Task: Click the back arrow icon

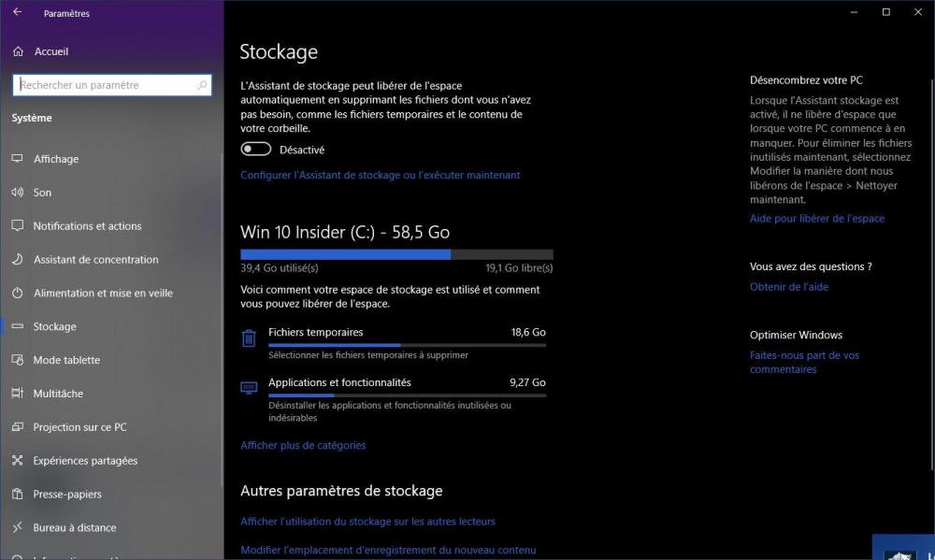Action: pos(17,13)
